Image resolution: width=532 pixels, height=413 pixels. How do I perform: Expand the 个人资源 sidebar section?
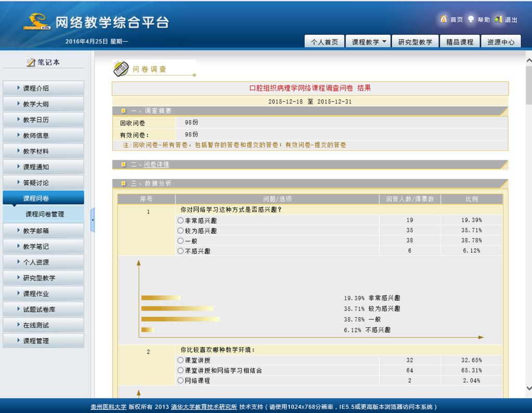44,262
